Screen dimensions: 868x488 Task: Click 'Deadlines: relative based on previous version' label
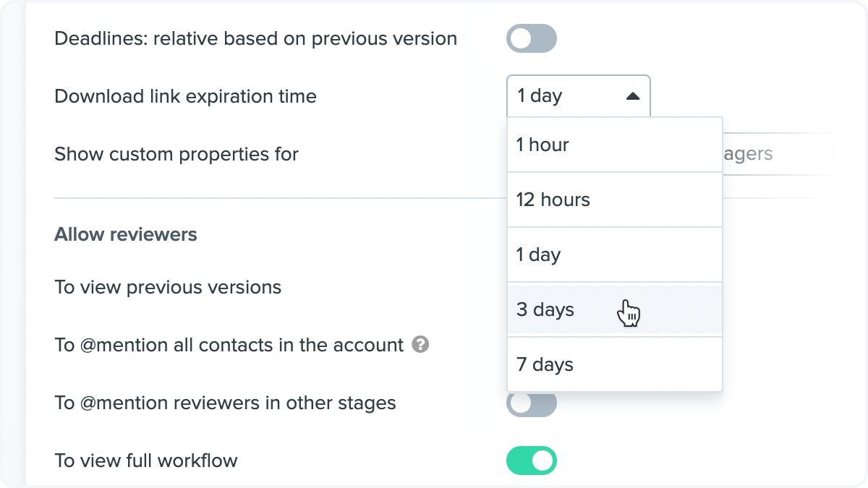tap(255, 38)
